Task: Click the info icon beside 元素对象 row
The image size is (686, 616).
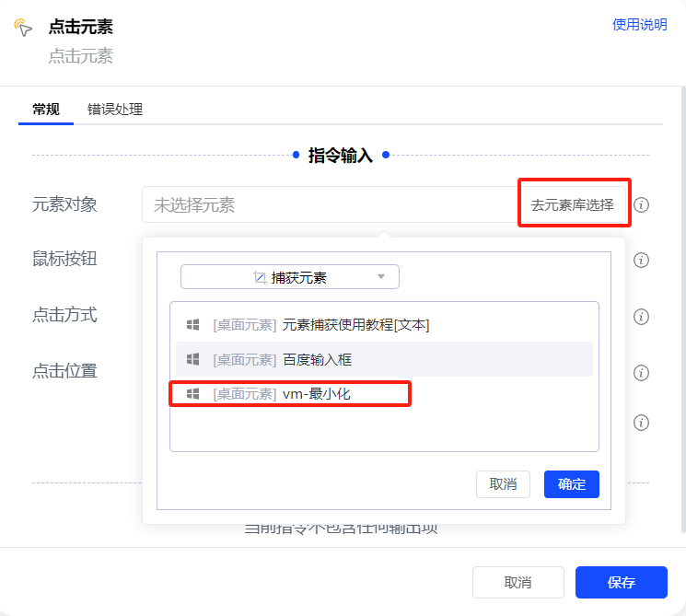Action: coord(642,204)
